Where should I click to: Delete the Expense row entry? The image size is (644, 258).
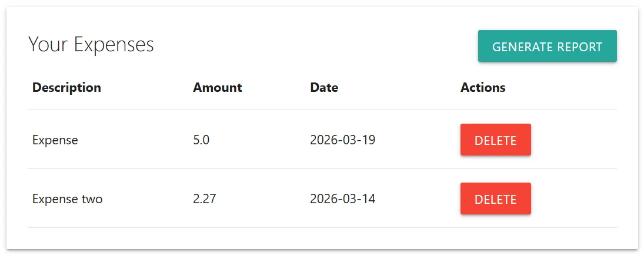coord(495,140)
